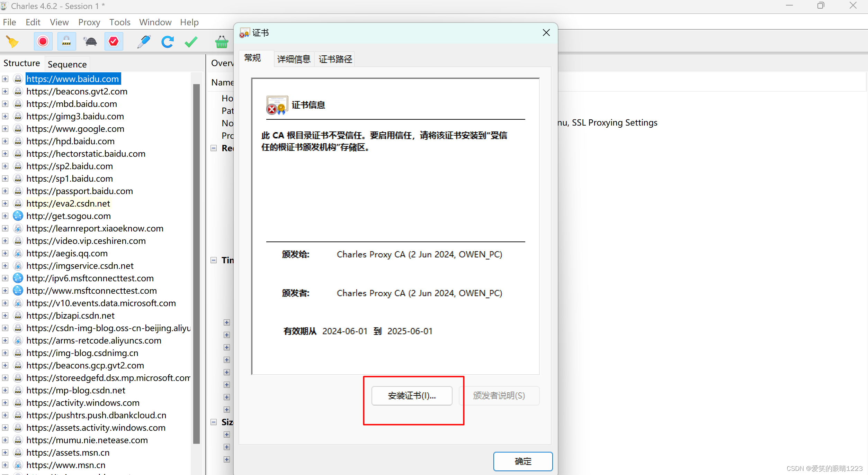The height and width of the screenshot is (475, 868).
Task: Select https://eva2.csdn.net in the list
Action: coord(68,203)
